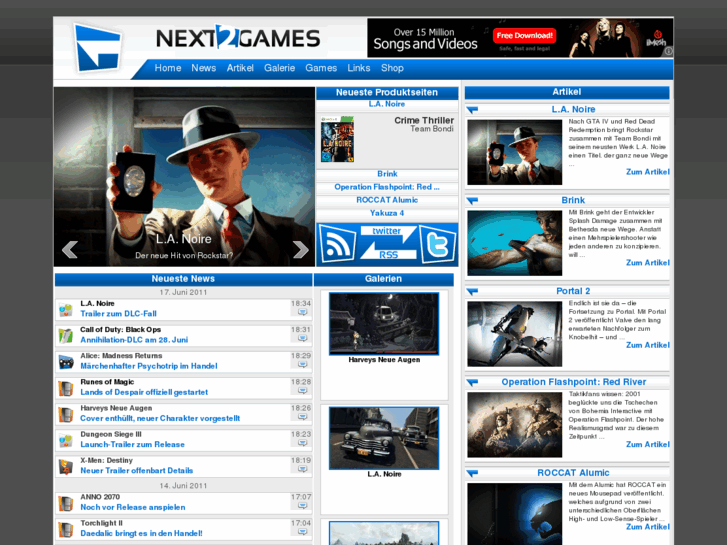Click the icon beside ANNO 2070
727x545 pixels.
pyautogui.click(x=66, y=503)
